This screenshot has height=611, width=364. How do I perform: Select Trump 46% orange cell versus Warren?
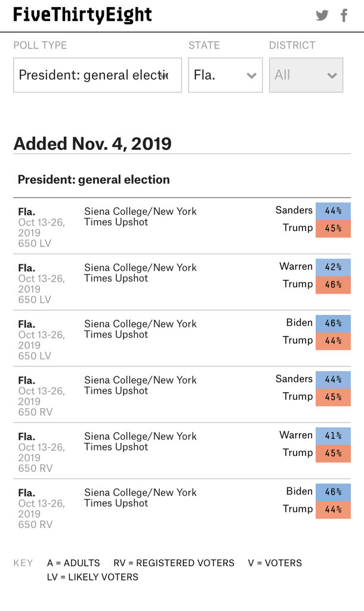333,285
